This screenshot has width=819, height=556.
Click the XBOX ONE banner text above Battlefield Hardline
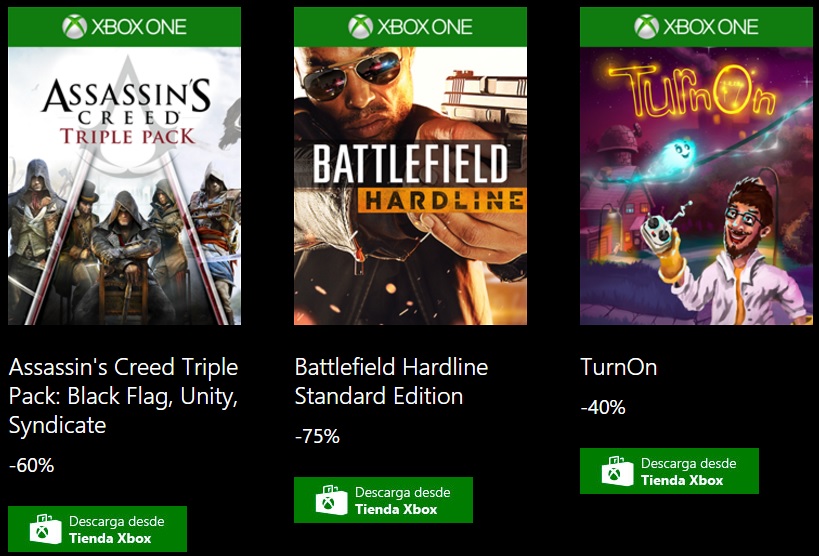pyautogui.click(x=424, y=27)
